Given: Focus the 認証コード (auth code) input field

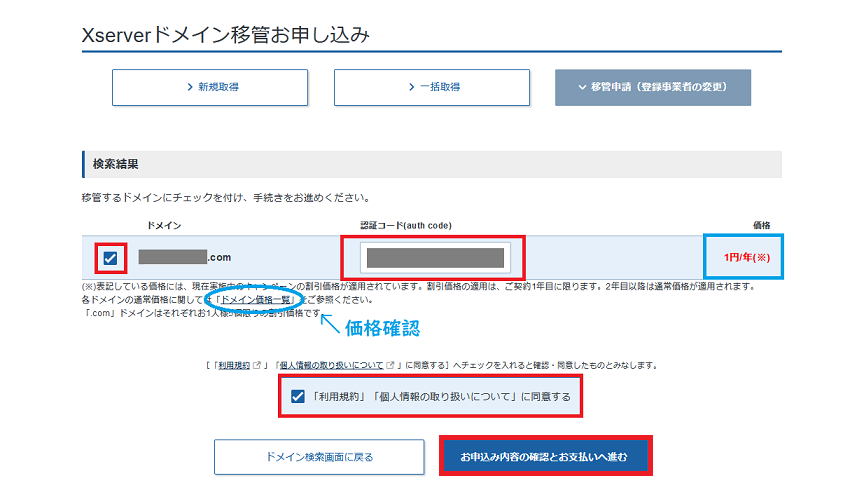Looking at the screenshot, I should coord(435,258).
